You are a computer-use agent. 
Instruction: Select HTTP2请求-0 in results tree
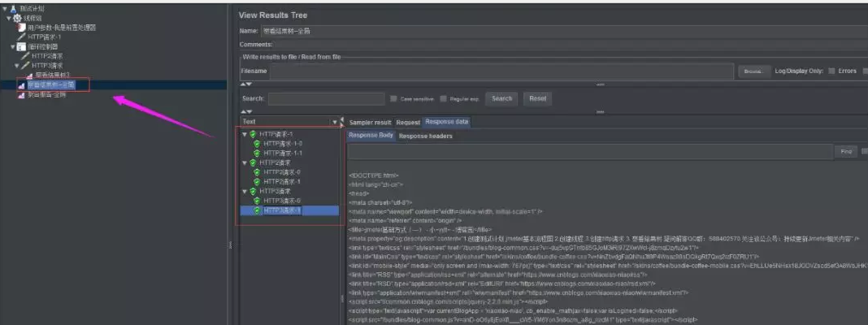click(282, 172)
